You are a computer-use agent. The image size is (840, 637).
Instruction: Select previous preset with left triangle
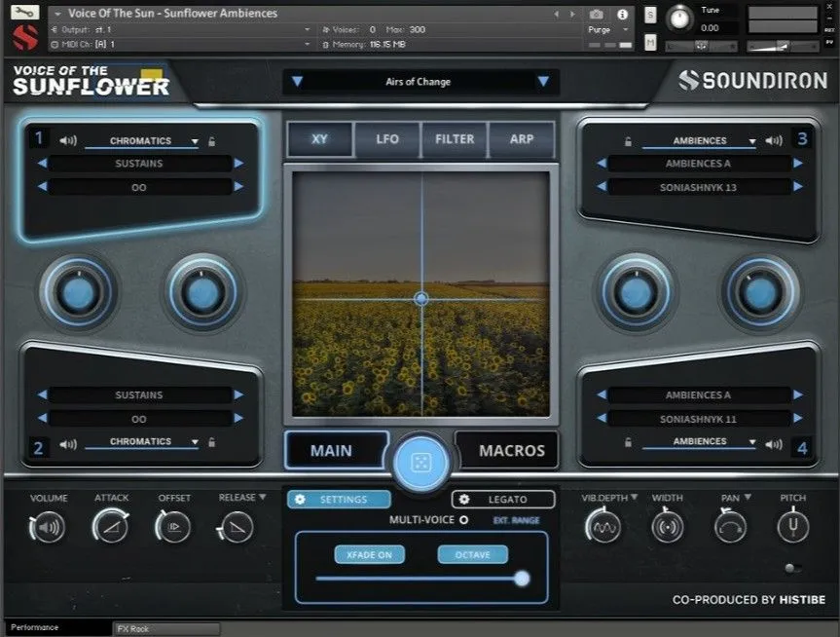(297, 82)
